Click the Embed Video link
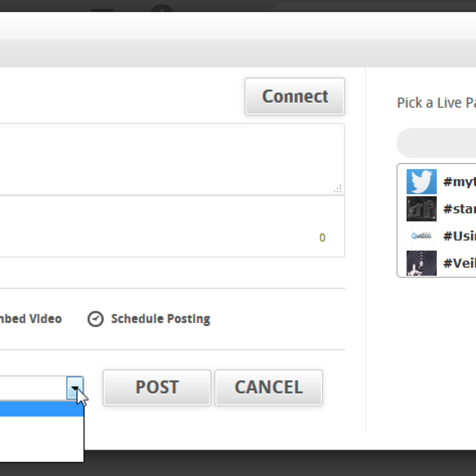The height and width of the screenshot is (476, 476). point(31,319)
